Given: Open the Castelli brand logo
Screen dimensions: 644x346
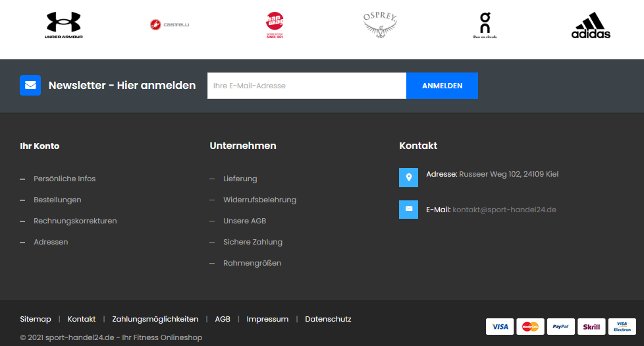Looking at the screenshot, I should click(x=169, y=25).
